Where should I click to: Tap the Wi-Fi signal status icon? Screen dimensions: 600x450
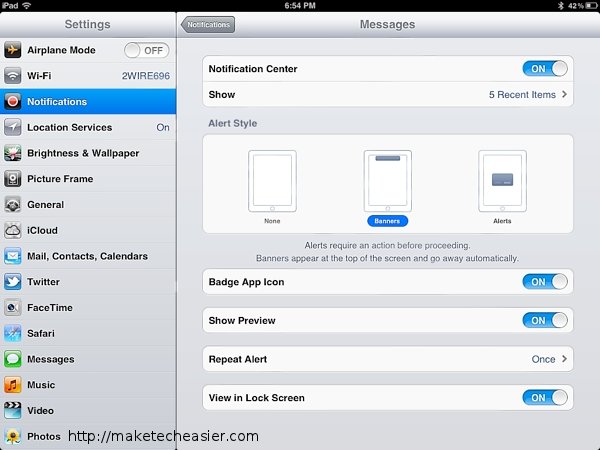[26, 5]
